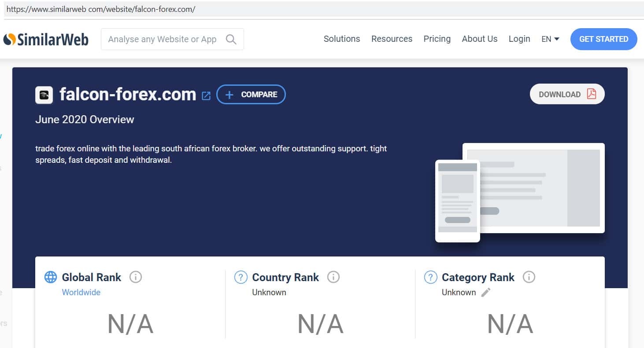This screenshot has width=644, height=348.
Task: Click the falcon-forex.com site favicon
Action: pos(44,95)
